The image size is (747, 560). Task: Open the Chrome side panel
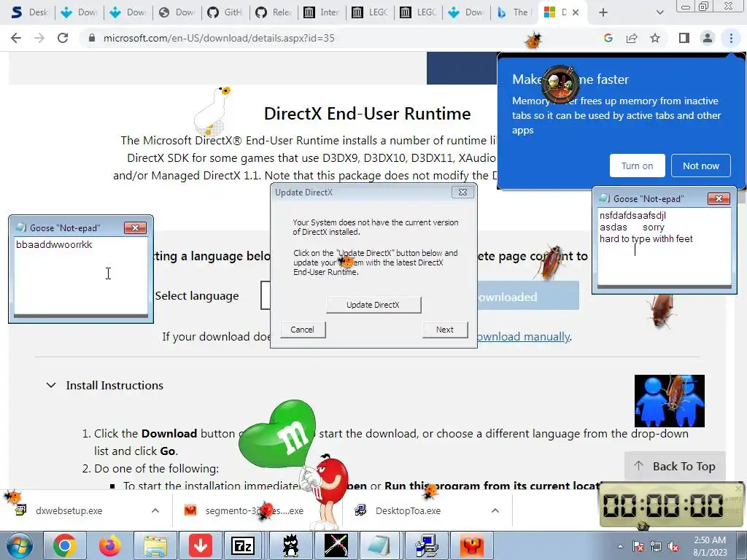(x=684, y=38)
